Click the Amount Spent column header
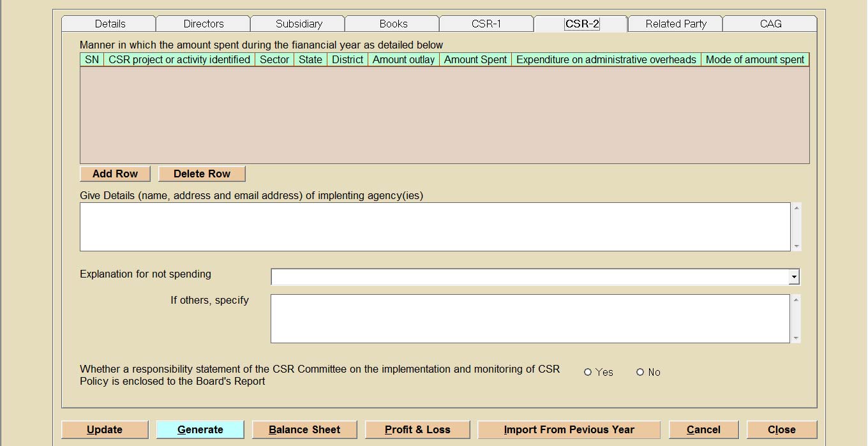Screen dimensions: 868x446 [475, 59]
